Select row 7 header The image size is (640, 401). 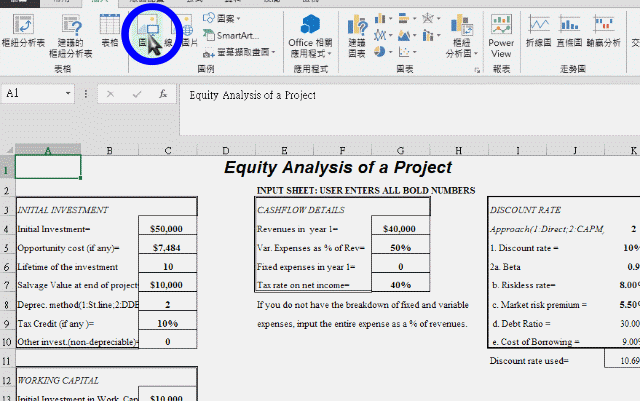coord(7,285)
